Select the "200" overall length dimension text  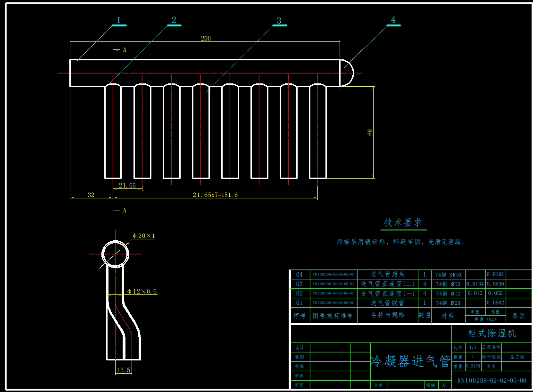(206, 38)
